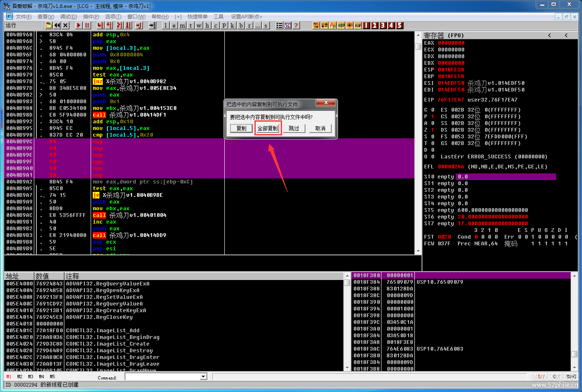Open the references 'r' button

pyautogui.click(x=249, y=25)
